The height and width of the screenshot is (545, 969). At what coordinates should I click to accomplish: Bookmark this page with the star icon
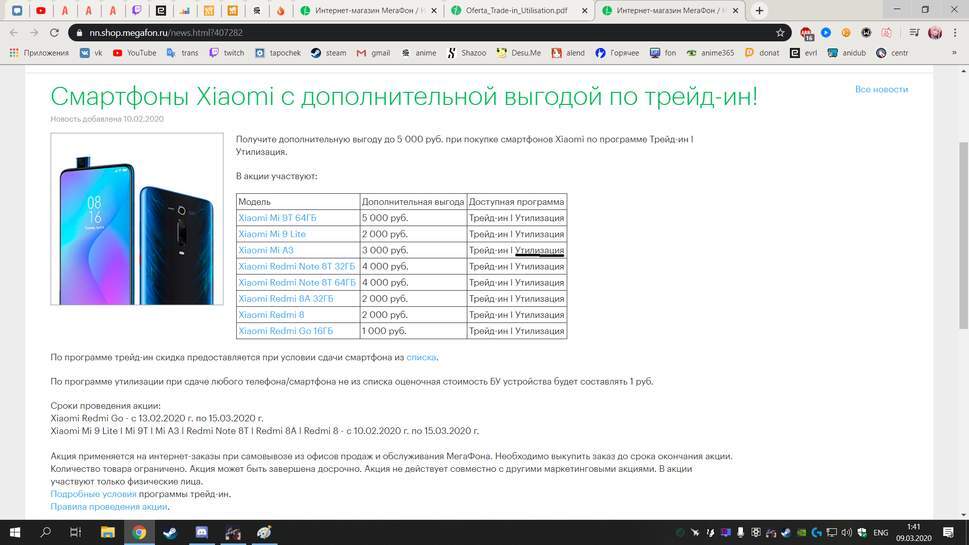click(x=780, y=33)
